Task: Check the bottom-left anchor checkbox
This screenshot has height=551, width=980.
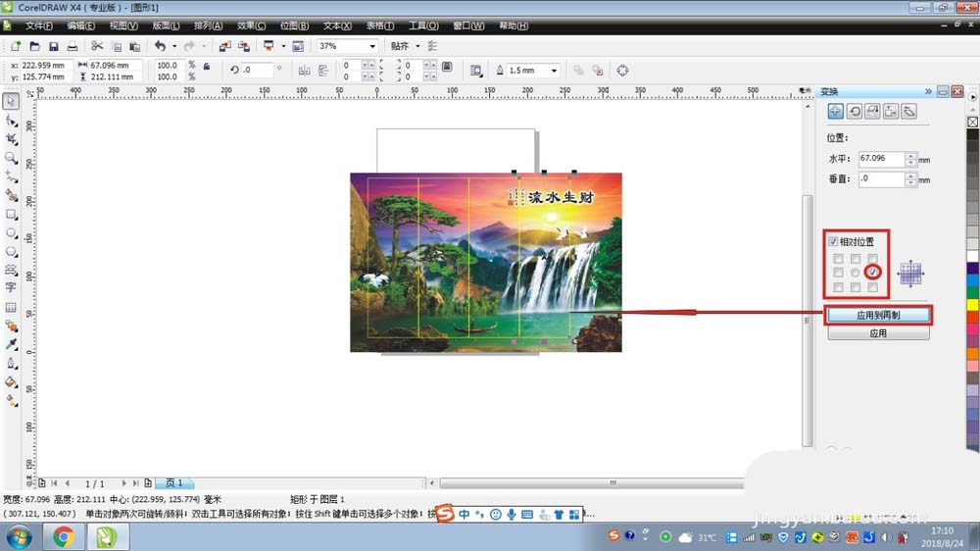Action: pyautogui.click(x=838, y=287)
